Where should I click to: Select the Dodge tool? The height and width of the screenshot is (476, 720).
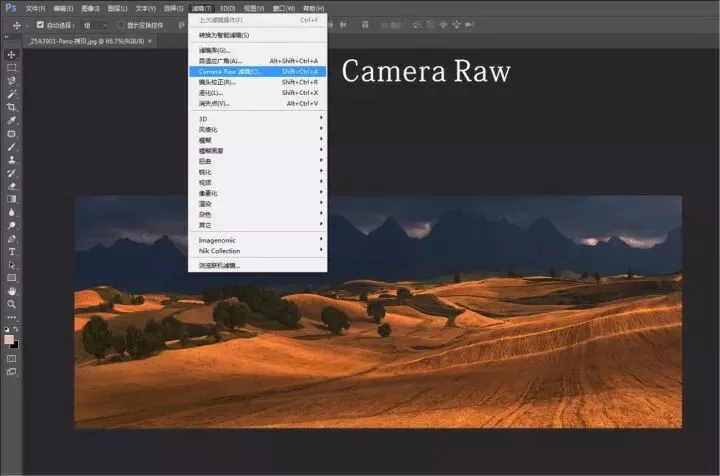pos(11,225)
